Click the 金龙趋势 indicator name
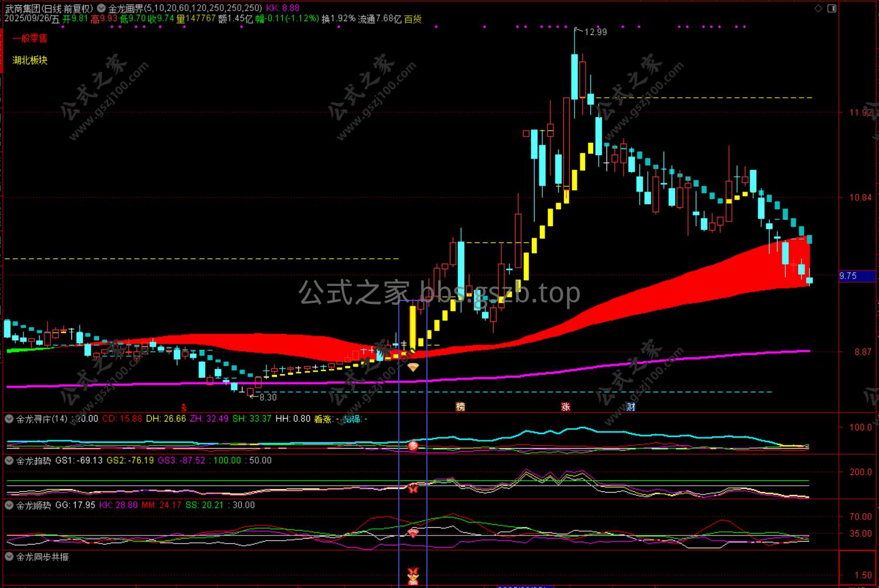Image resolution: width=879 pixels, height=588 pixels. (x=33, y=460)
